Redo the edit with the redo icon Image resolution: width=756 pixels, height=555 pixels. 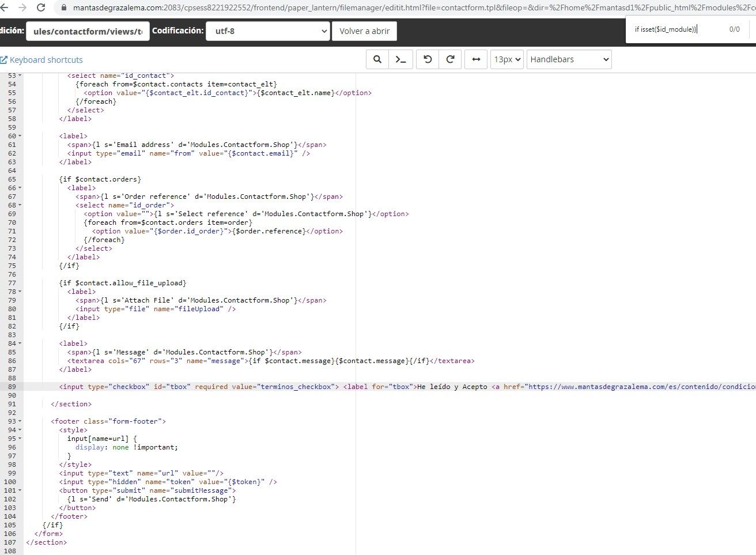451,59
